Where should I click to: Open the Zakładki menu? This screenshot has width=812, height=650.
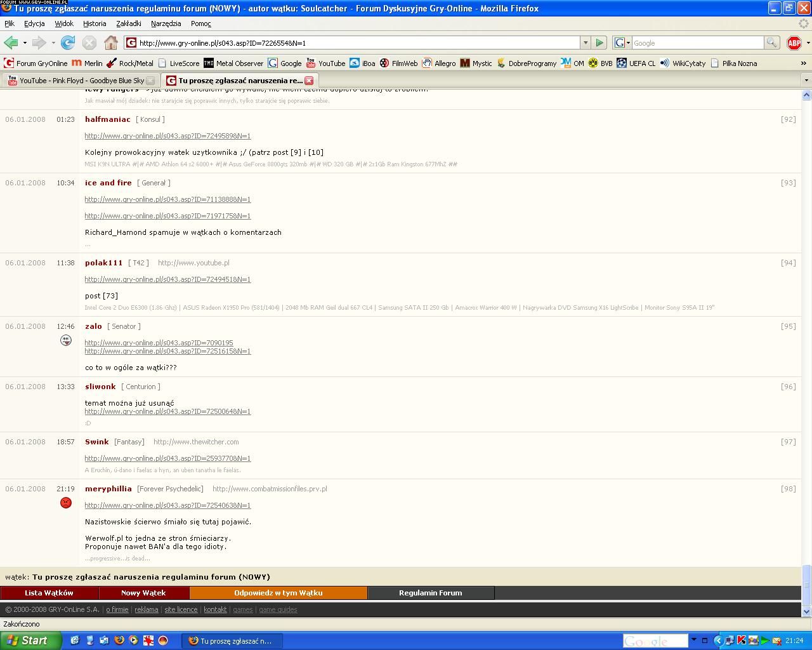point(128,23)
